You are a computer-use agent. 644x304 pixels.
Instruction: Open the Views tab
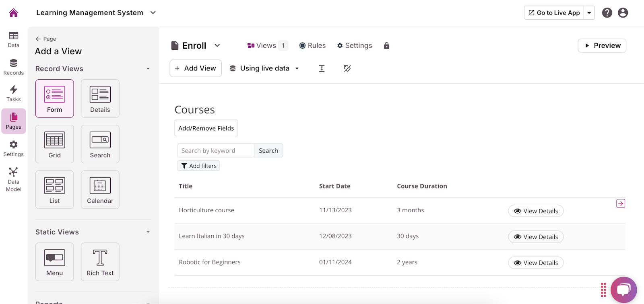[266, 46]
